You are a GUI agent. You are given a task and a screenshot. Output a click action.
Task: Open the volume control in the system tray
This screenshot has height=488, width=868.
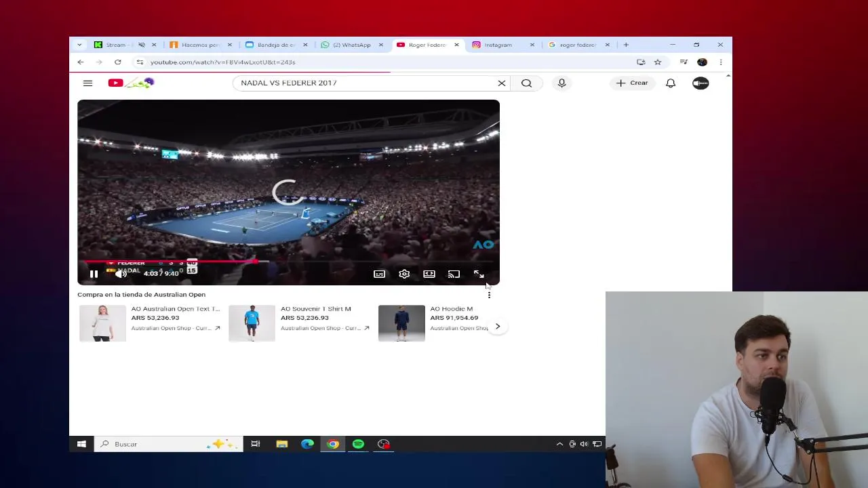click(x=584, y=444)
